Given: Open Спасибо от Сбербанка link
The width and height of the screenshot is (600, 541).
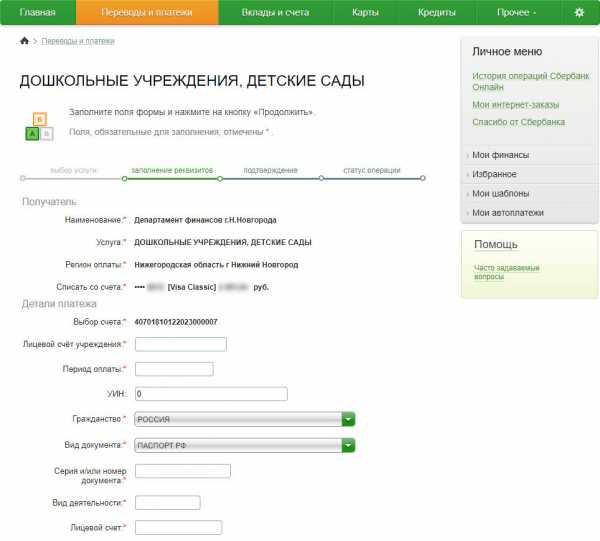Looking at the screenshot, I should [x=518, y=122].
